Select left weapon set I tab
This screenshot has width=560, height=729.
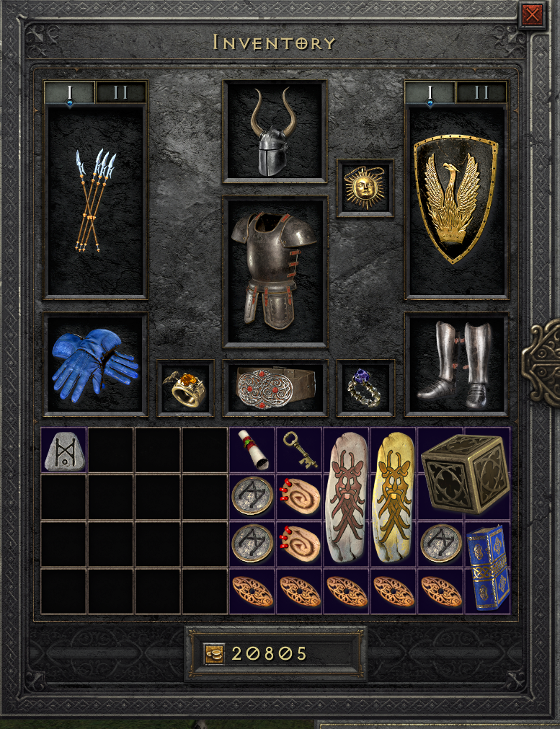point(69,92)
